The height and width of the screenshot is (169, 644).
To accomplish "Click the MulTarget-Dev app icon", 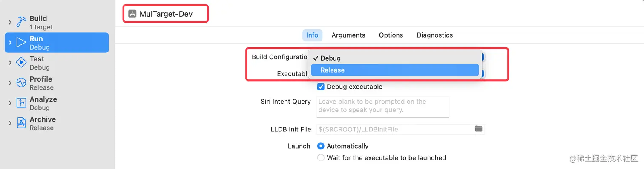I will (132, 14).
